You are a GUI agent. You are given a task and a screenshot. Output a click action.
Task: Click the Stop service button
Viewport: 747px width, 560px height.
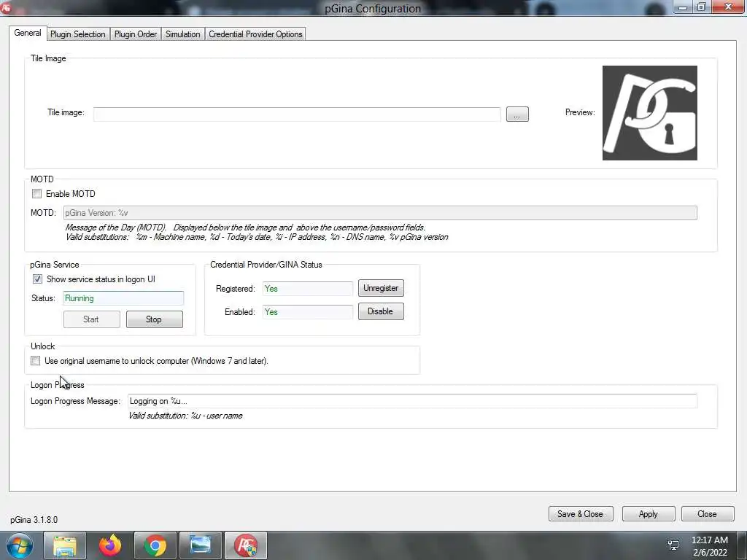point(155,319)
